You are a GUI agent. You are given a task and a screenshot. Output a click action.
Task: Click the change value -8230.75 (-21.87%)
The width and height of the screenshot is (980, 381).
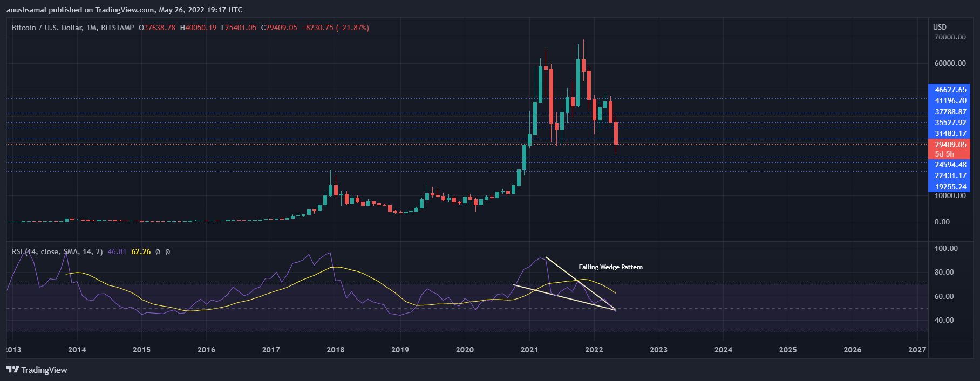[x=335, y=28]
